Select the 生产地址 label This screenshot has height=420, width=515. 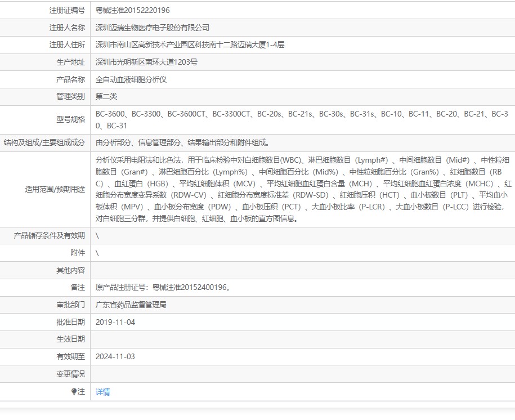(70, 62)
